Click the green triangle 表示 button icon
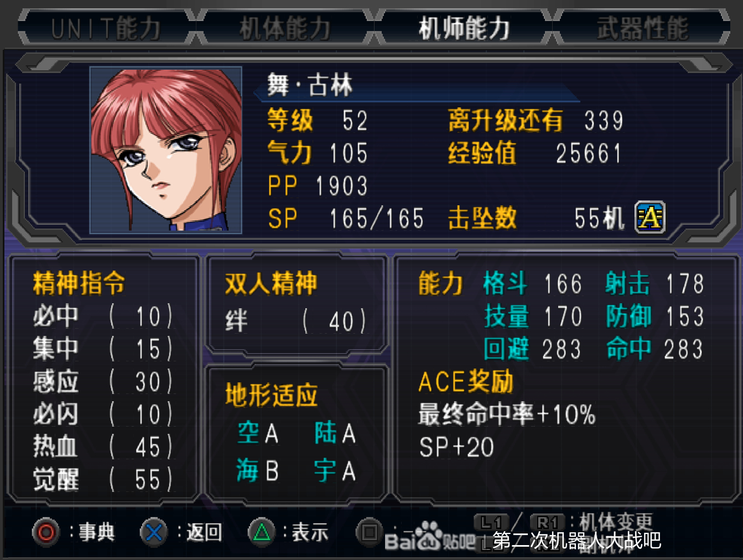 pos(262,532)
